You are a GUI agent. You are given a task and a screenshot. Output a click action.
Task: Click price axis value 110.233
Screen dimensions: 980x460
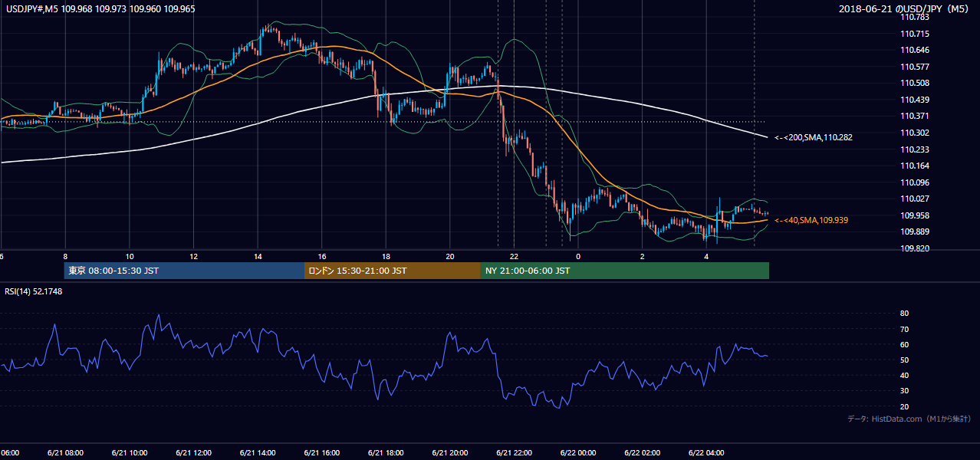click(916, 149)
